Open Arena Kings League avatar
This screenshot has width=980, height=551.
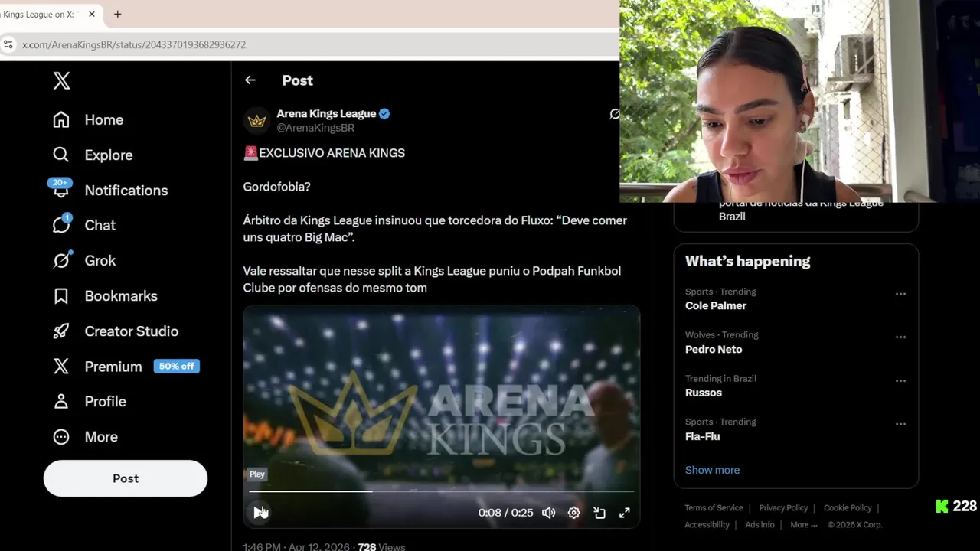tap(257, 120)
